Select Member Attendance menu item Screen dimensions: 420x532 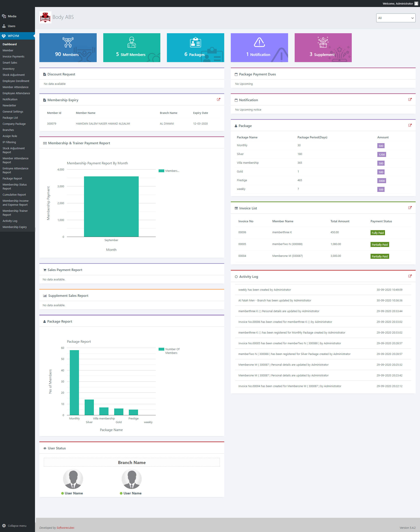16,87
